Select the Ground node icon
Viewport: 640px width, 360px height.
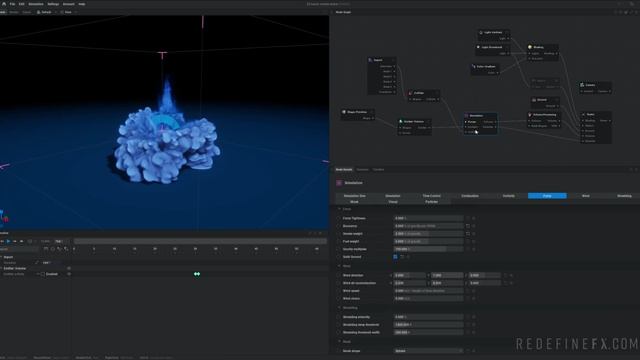pos(534,100)
